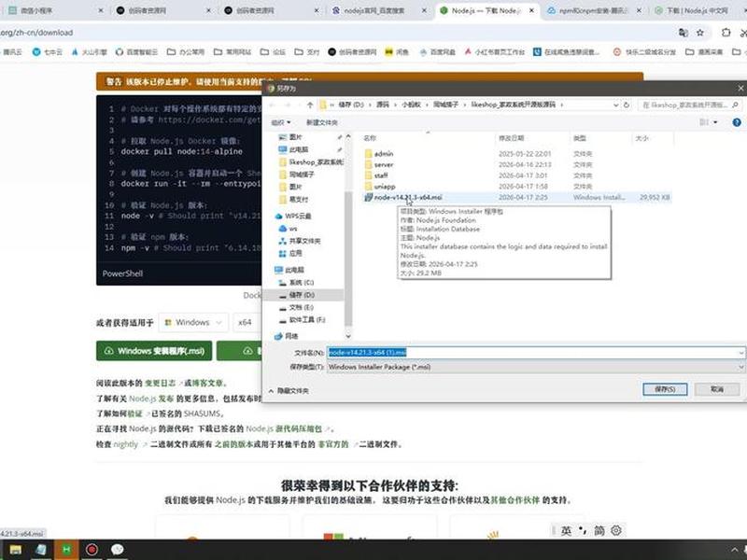Image resolution: width=747 pixels, height=560 pixels.
Task: Open 共享文件夹 in navigation pane
Action: [300, 241]
